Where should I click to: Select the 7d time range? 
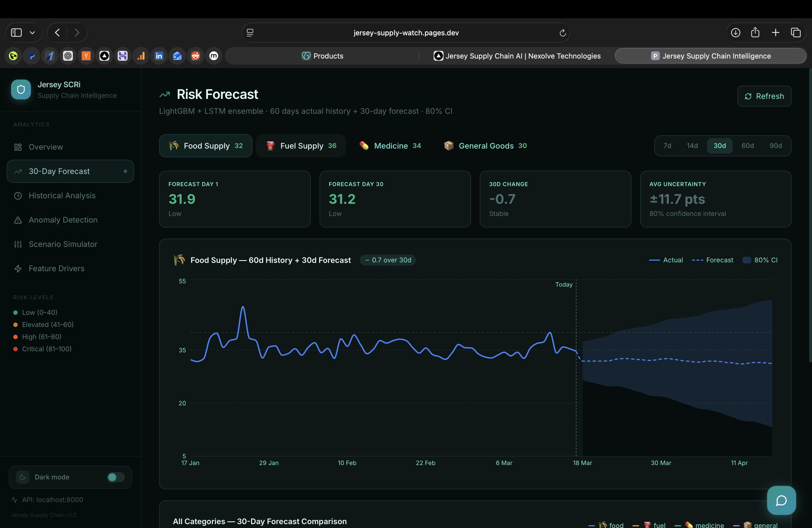click(x=667, y=146)
